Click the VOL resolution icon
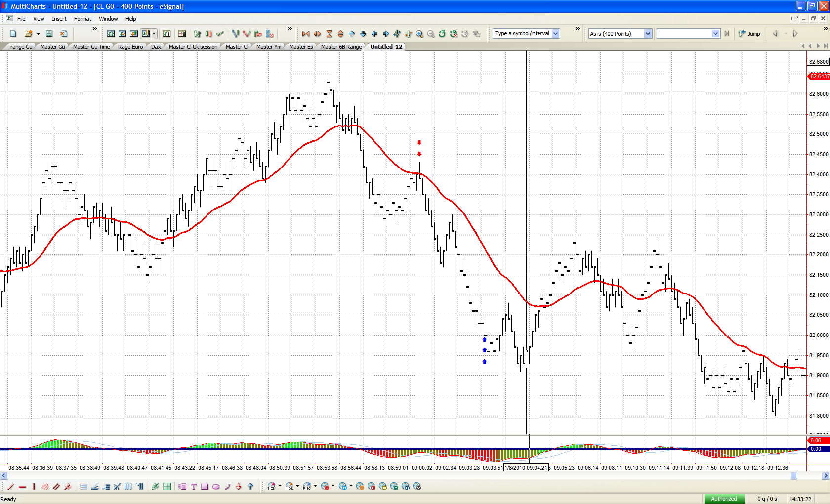The width and height of the screenshot is (830, 504). pos(290,487)
